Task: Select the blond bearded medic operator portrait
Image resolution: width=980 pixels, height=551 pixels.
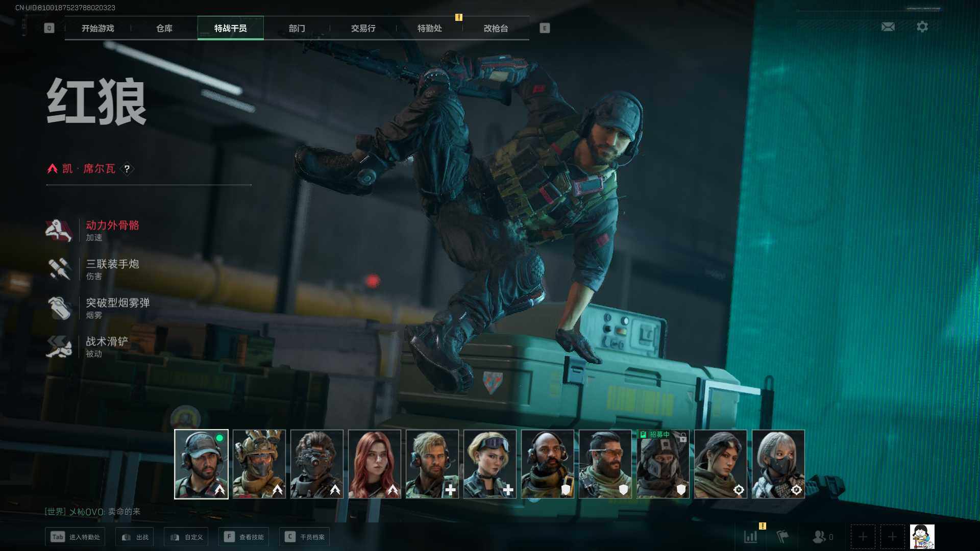Action: point(432,464)
